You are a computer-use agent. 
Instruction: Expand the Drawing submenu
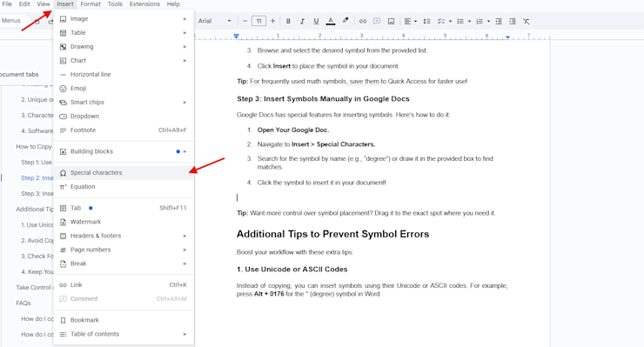124,47
